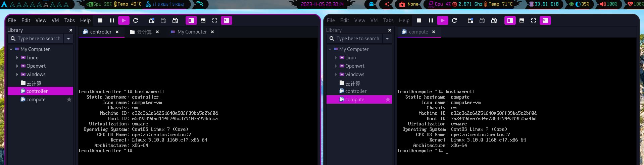
Task: Select controller in the right library tree
Action: 356,91
